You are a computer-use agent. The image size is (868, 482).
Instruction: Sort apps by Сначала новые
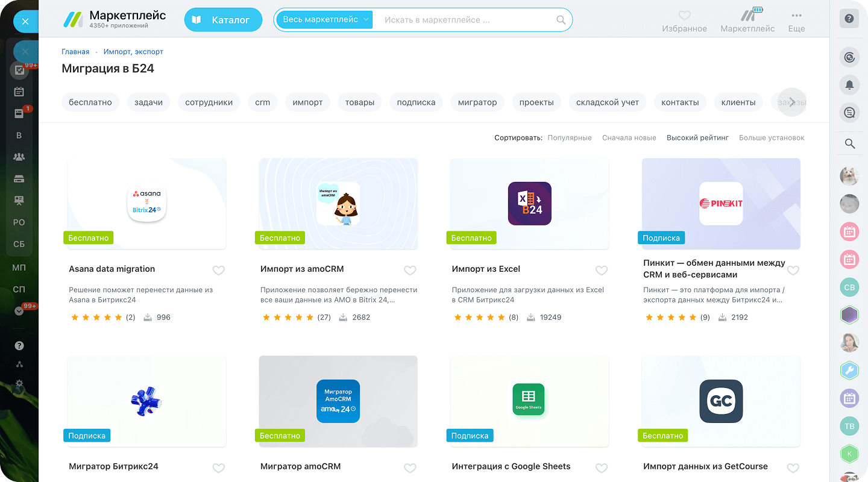(x=629, y=138)
